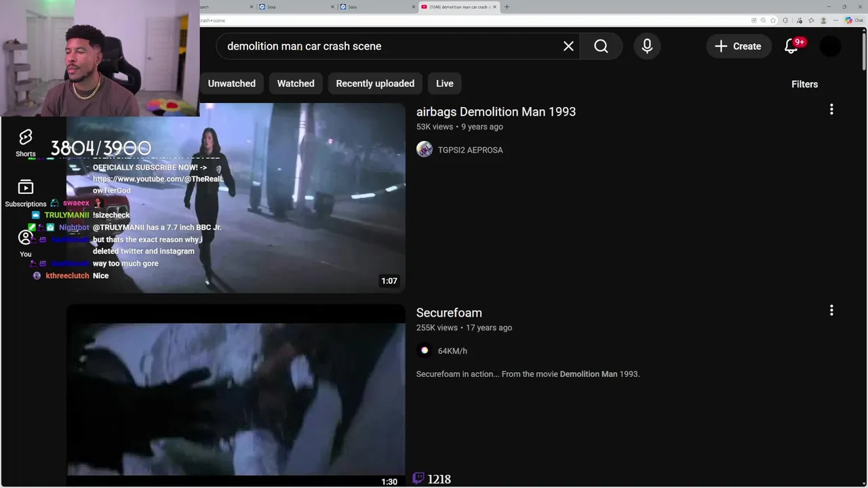Click the 255K views 17 years ago text
The height and width of the screenshot is (488, 868).
tap(464, 327)
